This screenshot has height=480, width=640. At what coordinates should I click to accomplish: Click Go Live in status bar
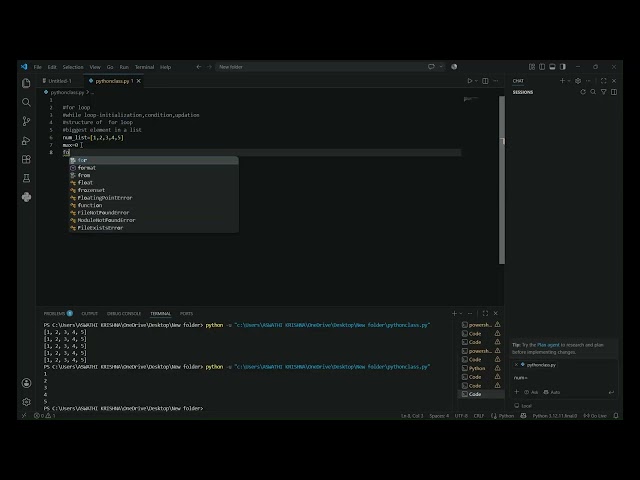[x=595, y=416]
